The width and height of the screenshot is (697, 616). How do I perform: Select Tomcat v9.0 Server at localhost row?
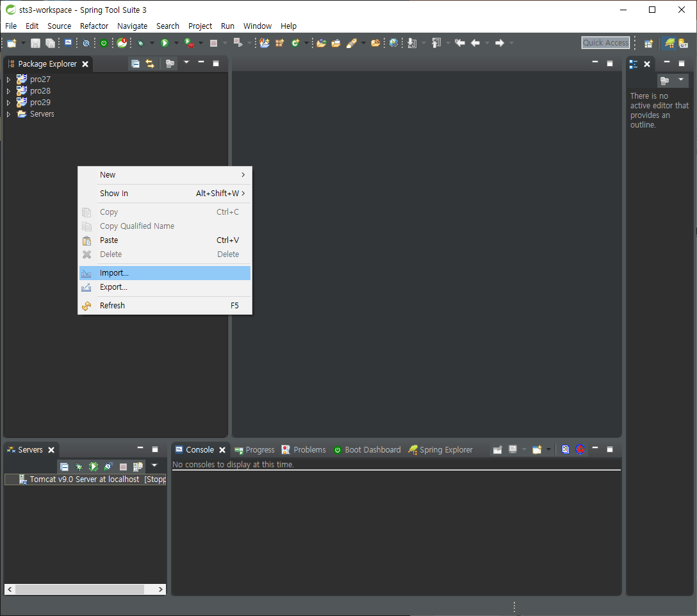(x=85, y=479)
